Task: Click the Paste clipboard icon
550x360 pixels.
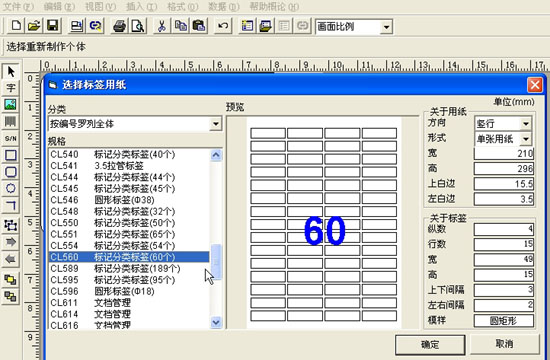Action: [x=199, y=26]
